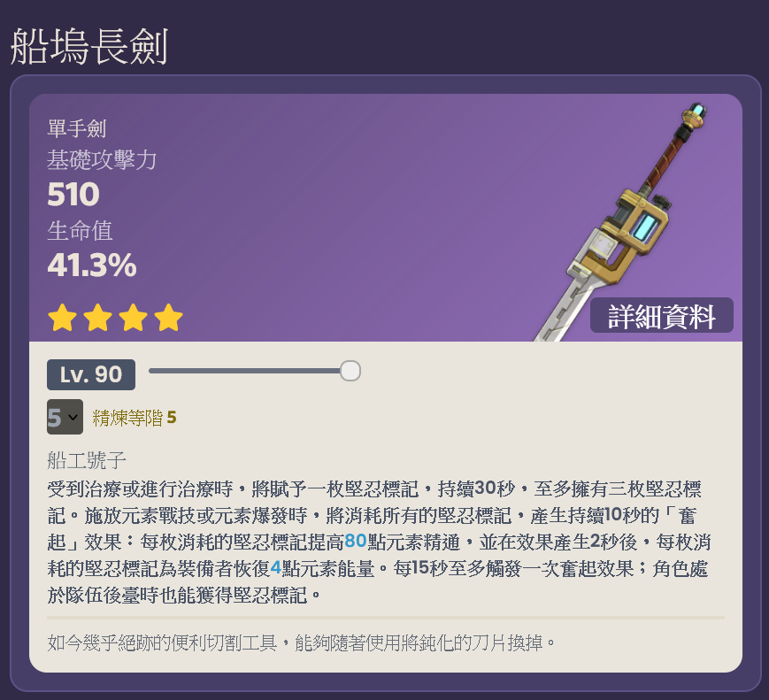This screenshot has height=700, width=769.
Task: Click the 精煉等階 5 refinement label
Action: (x=134, y=418)
